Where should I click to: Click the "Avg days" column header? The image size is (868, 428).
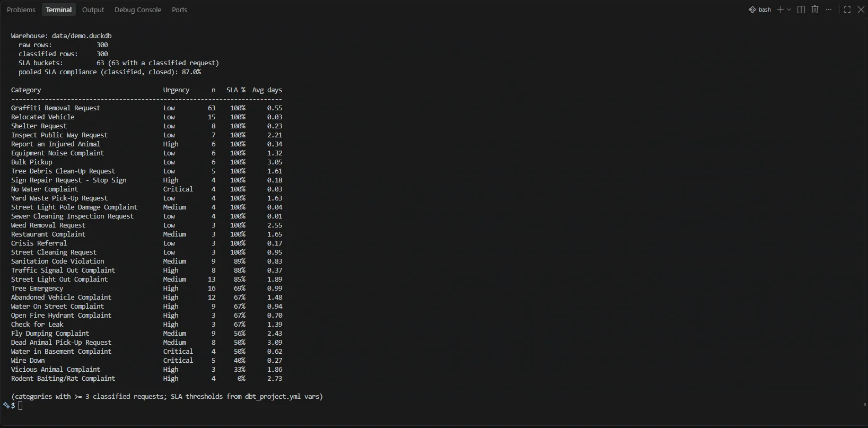[x=267, y=90]
